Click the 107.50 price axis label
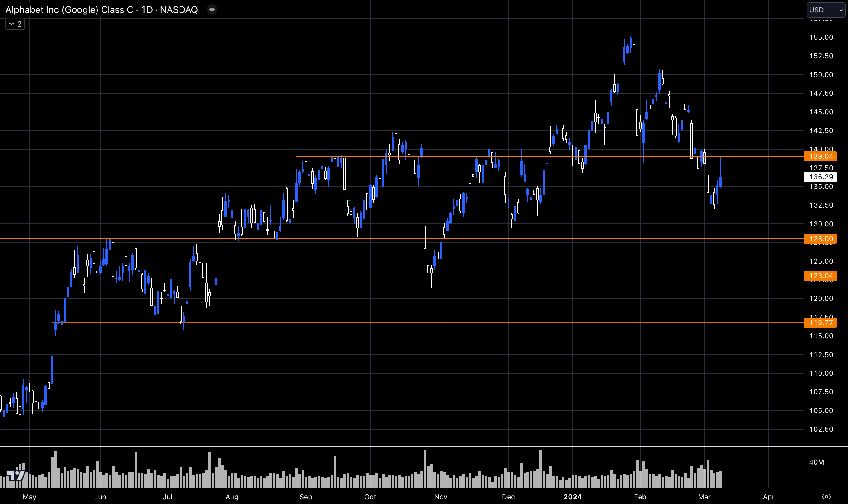Viewport: 848px width, 504px height. [821, 392]
